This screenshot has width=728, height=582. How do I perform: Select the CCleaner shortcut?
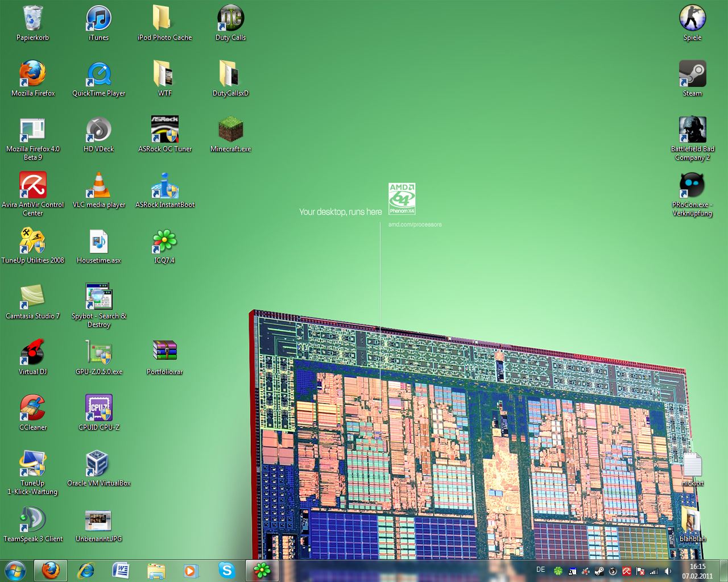(x=33, y=414)
